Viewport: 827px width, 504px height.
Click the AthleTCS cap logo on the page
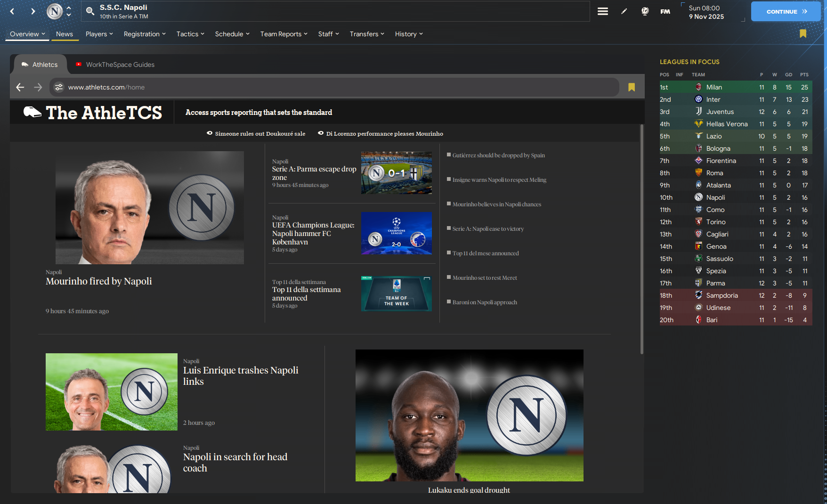pyautogui.click(x=32, y=112)
